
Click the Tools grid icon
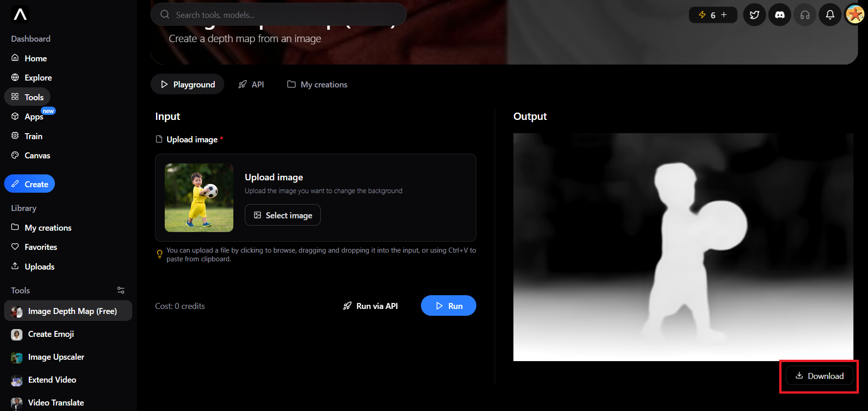(x=15, y=97)
